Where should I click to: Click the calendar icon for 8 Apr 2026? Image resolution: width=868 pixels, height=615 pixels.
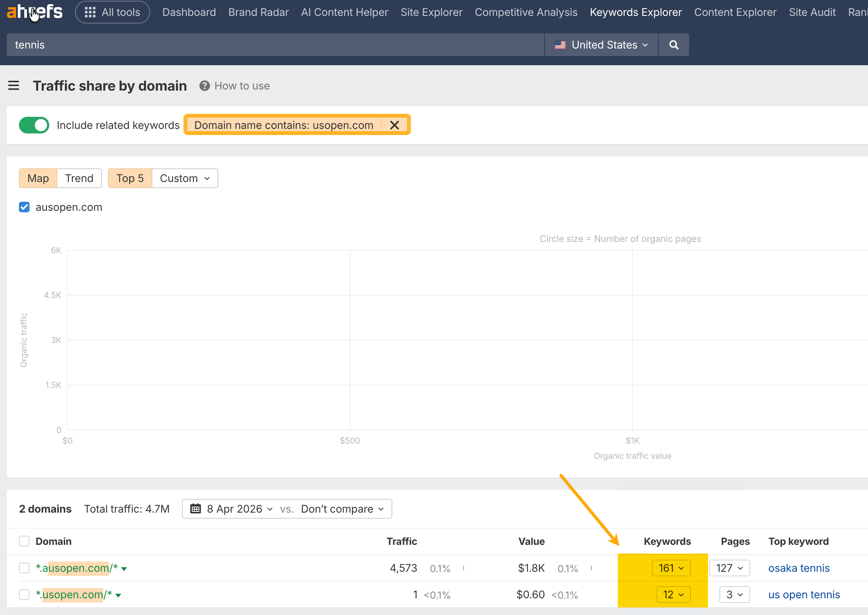[196, 509]
